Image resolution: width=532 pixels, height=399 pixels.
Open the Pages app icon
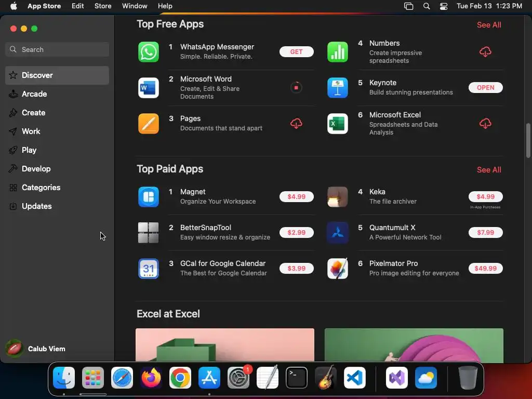tap(148, 124)
